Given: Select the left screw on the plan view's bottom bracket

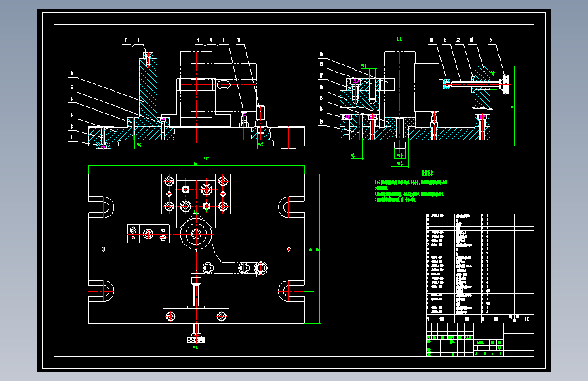Looking at the screenshot, I should (x=170, y=316).
